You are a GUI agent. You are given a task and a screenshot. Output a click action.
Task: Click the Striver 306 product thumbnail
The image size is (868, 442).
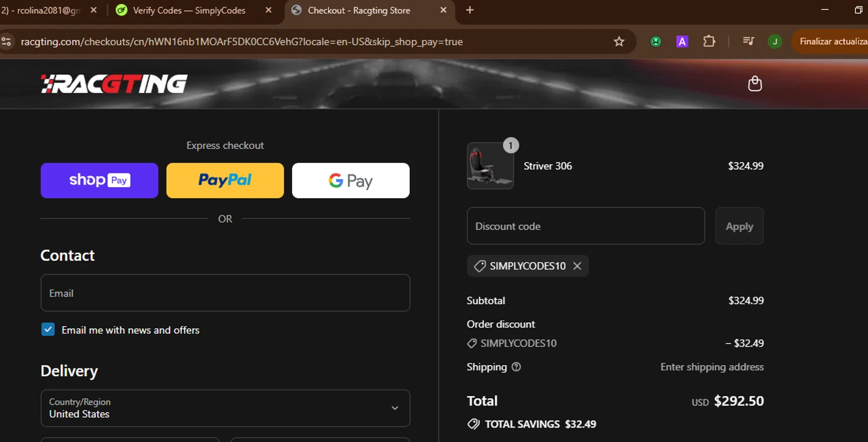click(490, 166)
